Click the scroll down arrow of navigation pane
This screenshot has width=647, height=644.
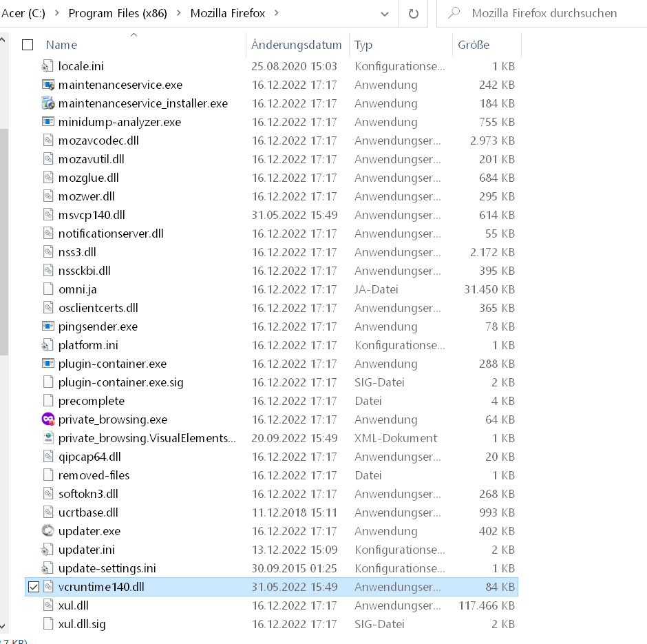(x=3, y=627)
